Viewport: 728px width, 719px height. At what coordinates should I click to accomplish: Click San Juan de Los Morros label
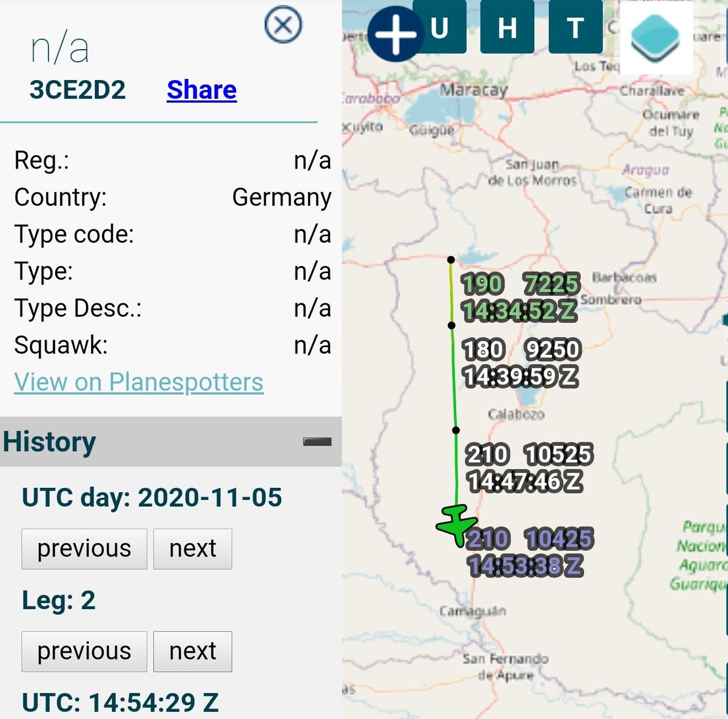[x=532, y=172]
